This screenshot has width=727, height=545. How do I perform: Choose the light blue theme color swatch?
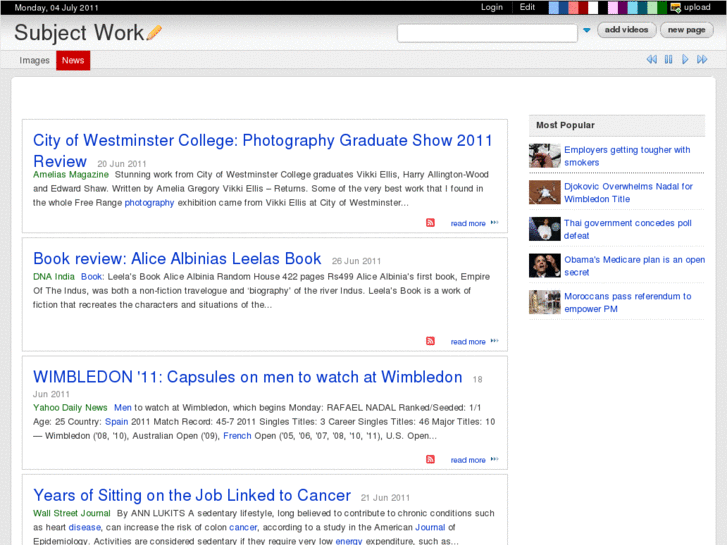pyautogui.click(x=553, y=7)
